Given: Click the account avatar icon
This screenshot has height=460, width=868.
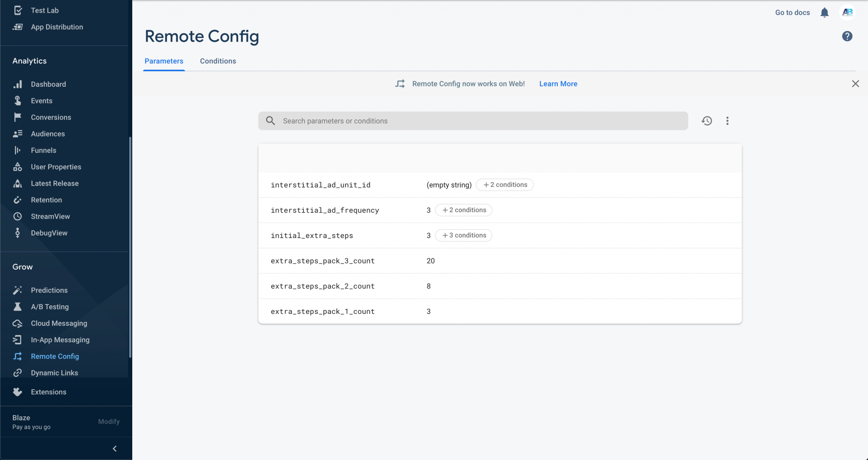Looking at the screenshot, I should pyautogui.click(x=847, y=13).
